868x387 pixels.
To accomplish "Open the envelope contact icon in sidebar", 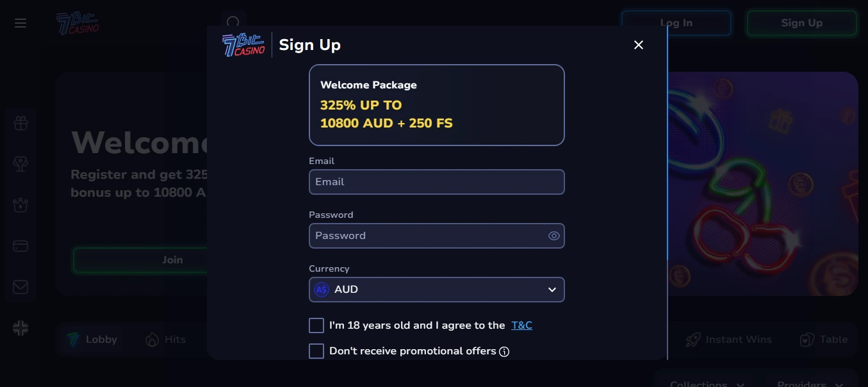I will click(x=20, y=287).
